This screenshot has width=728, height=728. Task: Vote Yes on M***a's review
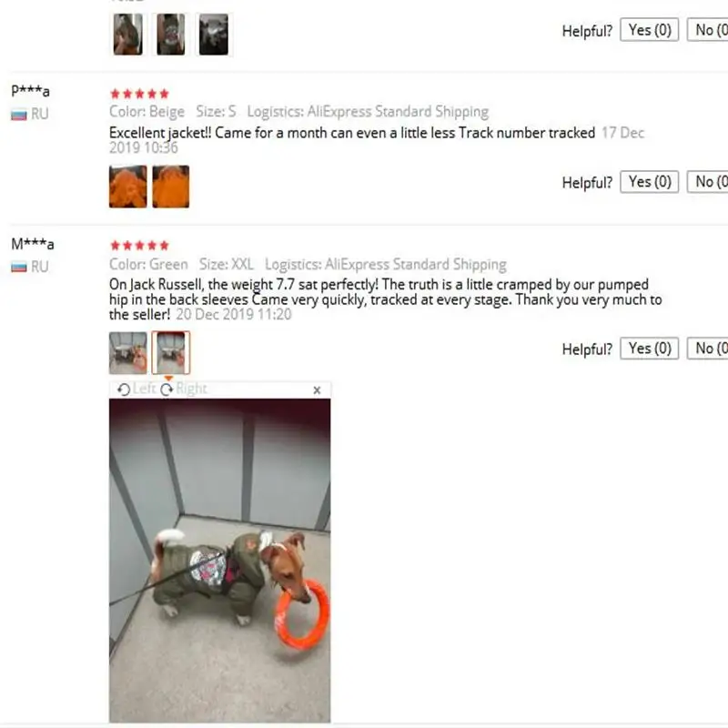click(650, 349)
